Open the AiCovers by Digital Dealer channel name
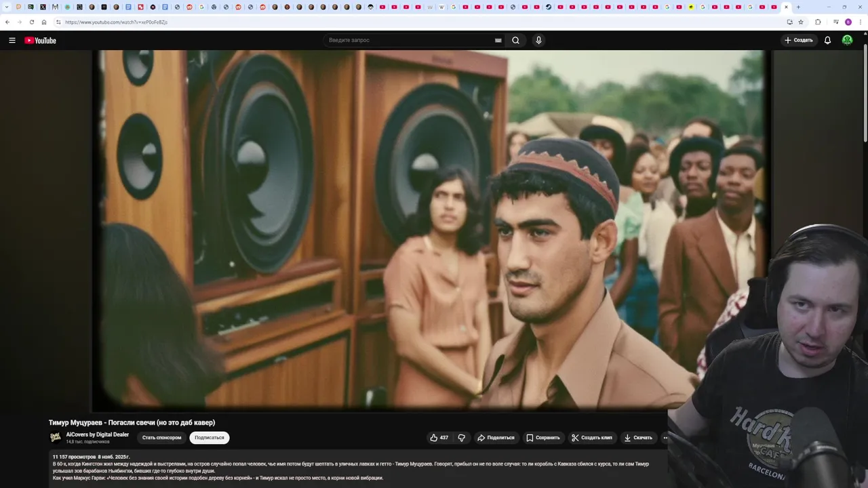Screen dimensions: 868x488 pyautogui.click(x=98, y=434)
